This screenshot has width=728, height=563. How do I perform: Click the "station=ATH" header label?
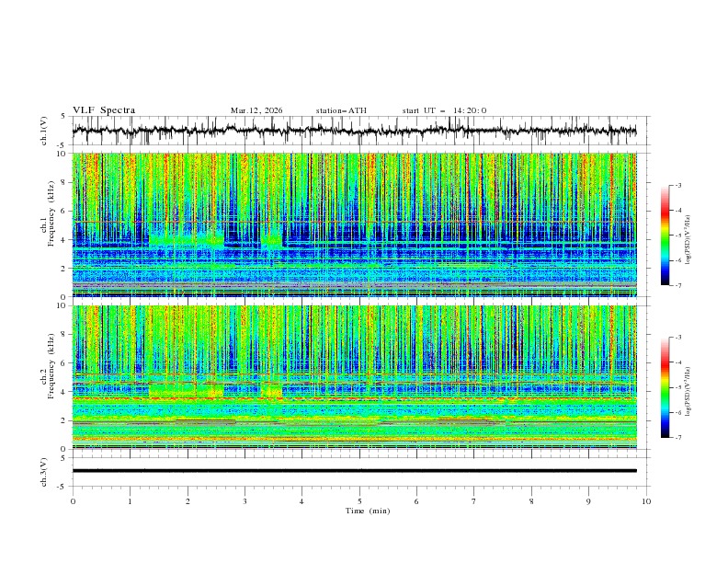pos(341,110)
